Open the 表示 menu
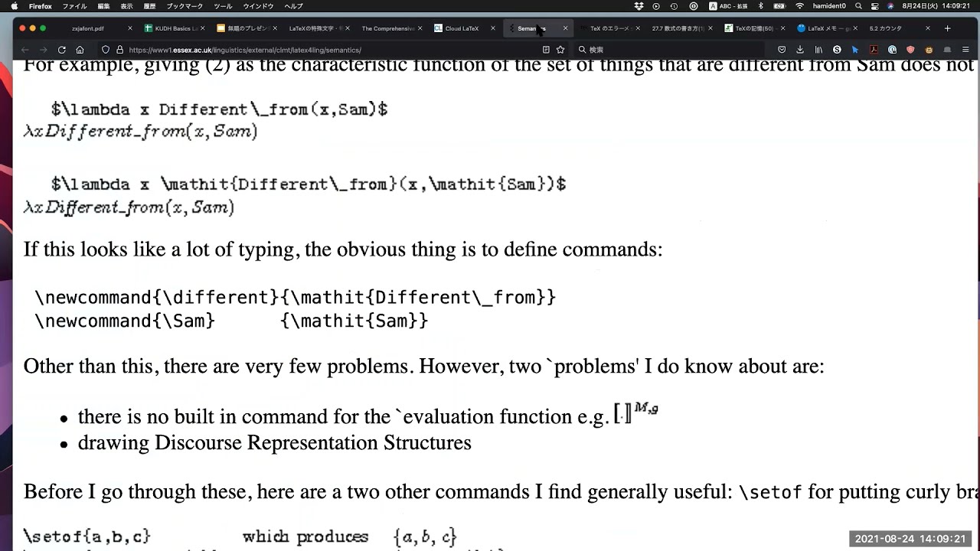Screen dimensions: 980x551 [126, 6]
